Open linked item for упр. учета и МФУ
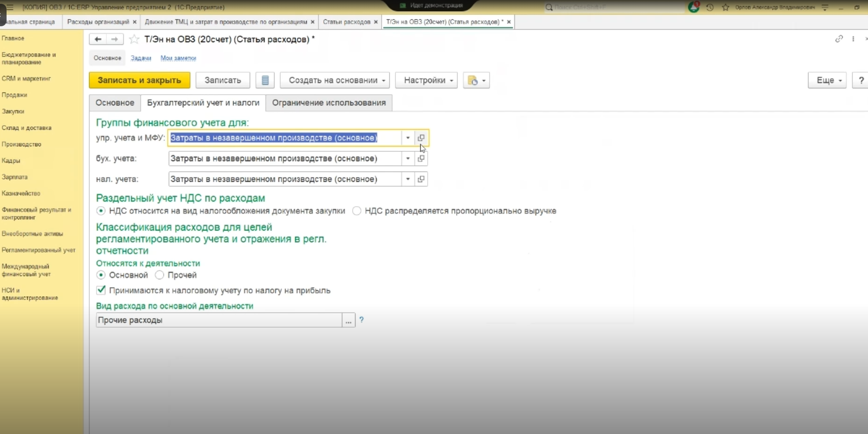This screenshot has height=434, width=868. [x=421, y=138]
